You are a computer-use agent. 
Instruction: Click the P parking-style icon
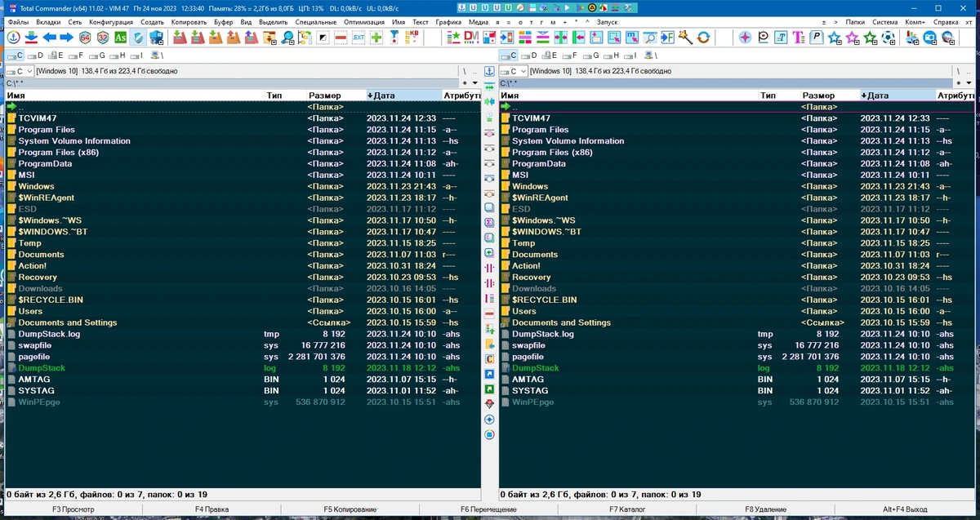click(x=817, y=38)
